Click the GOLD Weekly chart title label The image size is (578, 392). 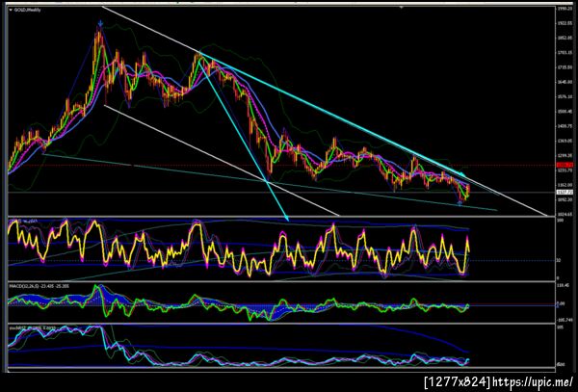coord(27,10)
